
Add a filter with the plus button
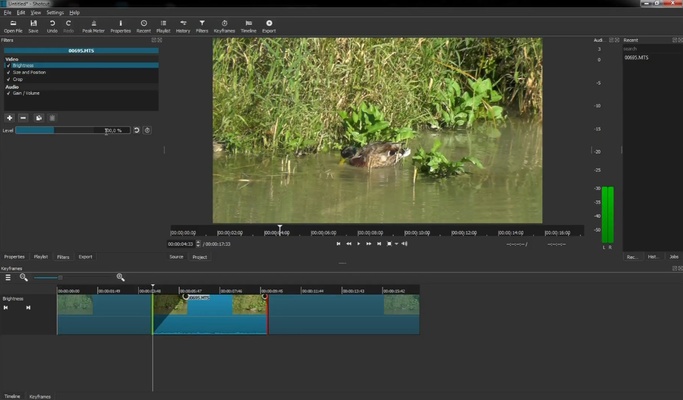[x=10, y=118]
